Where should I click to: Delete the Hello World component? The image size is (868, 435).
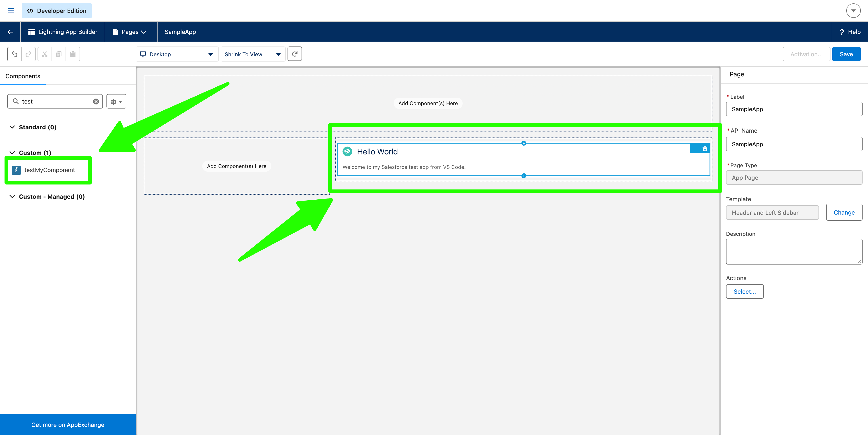(705, 149)
